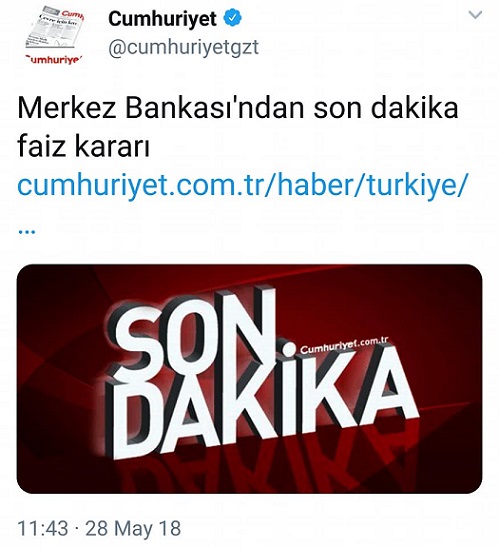Open the SON DAKIKA image card
This screenshot has height=548, width=499.
pyautogui.click(x=250, y=378)
